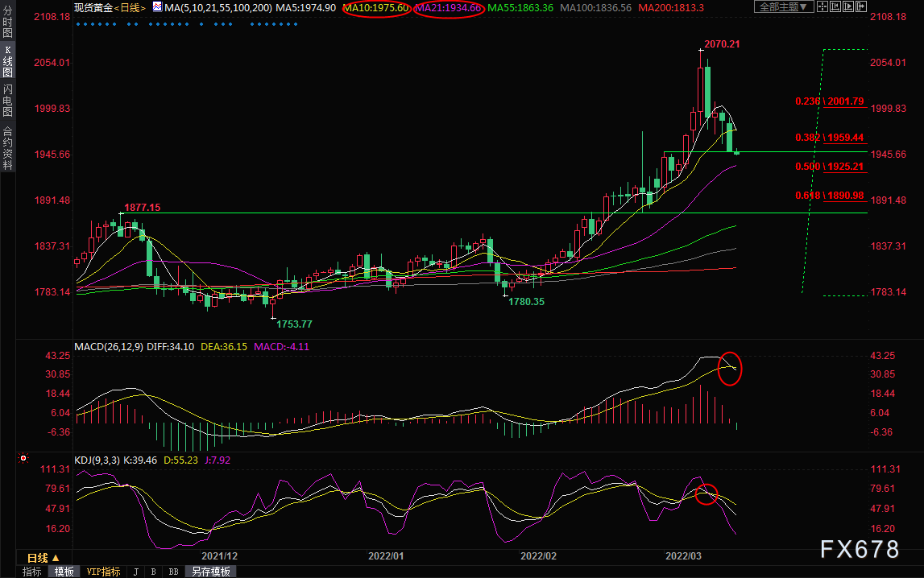
Task: Click 另存模板 save template button
Action: coord(211,572)
